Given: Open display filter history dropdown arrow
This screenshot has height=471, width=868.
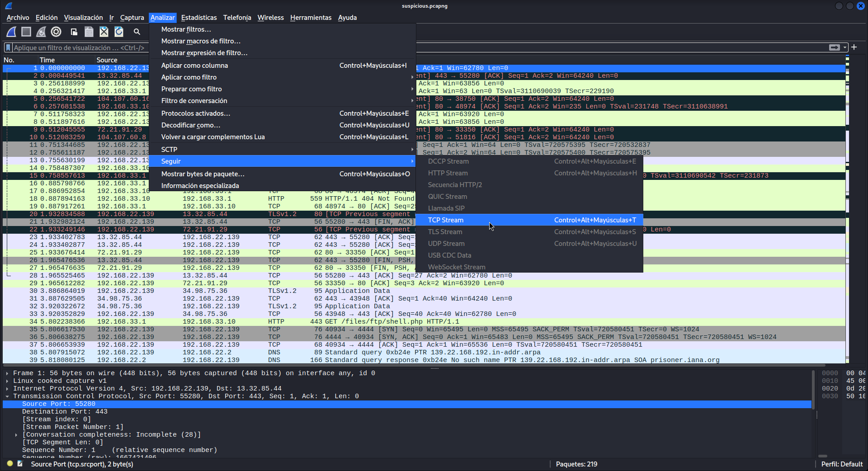Looking at the screenshot, I should 845,47.
